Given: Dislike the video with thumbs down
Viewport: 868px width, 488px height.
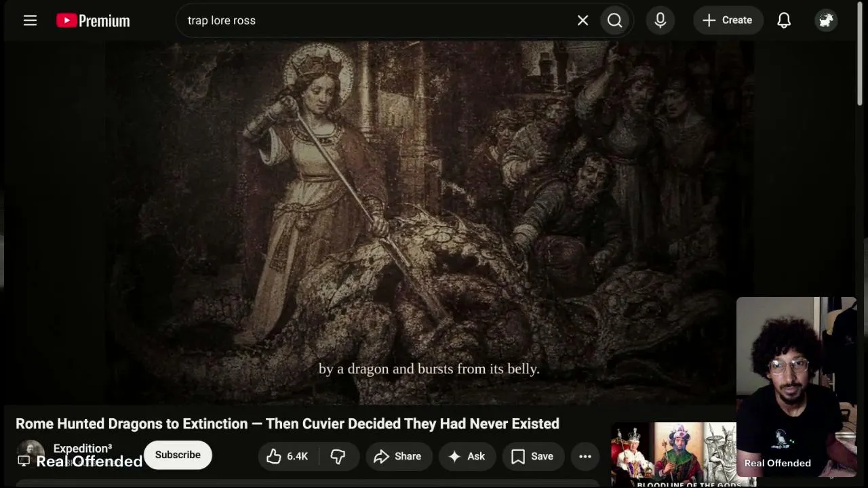Looking at the screenshot, I should [x=338, y=456].
